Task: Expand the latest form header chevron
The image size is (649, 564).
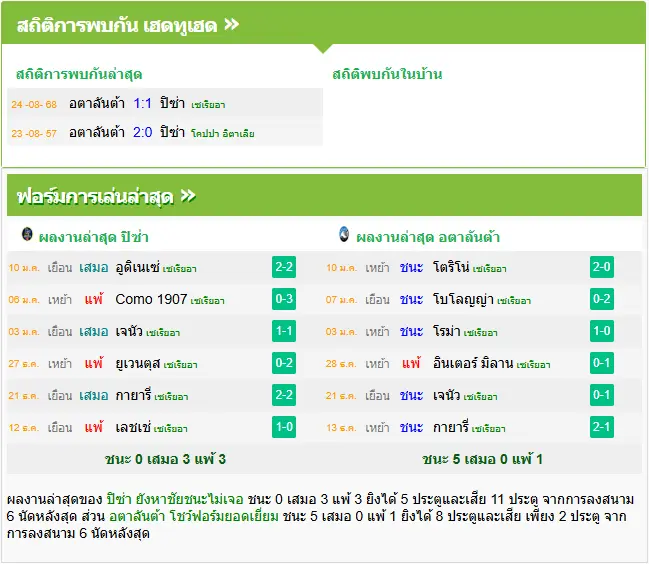Action: tap(188, 195)
